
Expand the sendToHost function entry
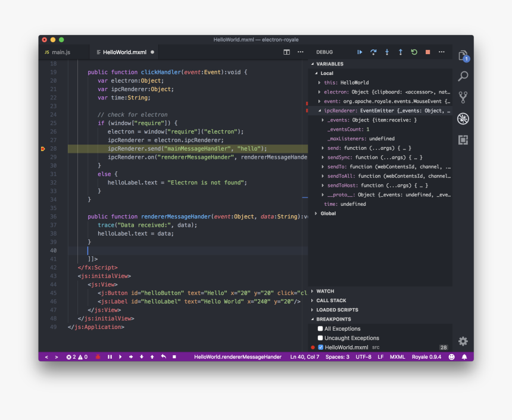(x=323, y=186)
